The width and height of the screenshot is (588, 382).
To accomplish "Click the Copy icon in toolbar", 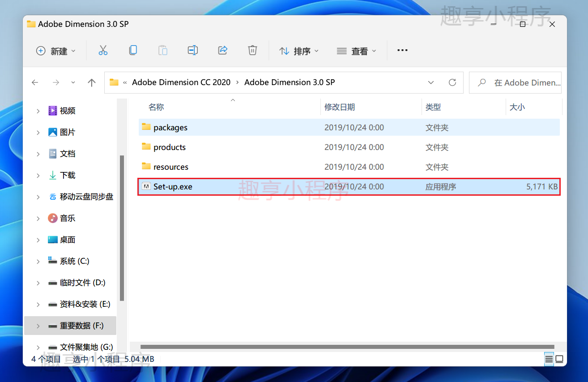I will [x=133, y=51].
